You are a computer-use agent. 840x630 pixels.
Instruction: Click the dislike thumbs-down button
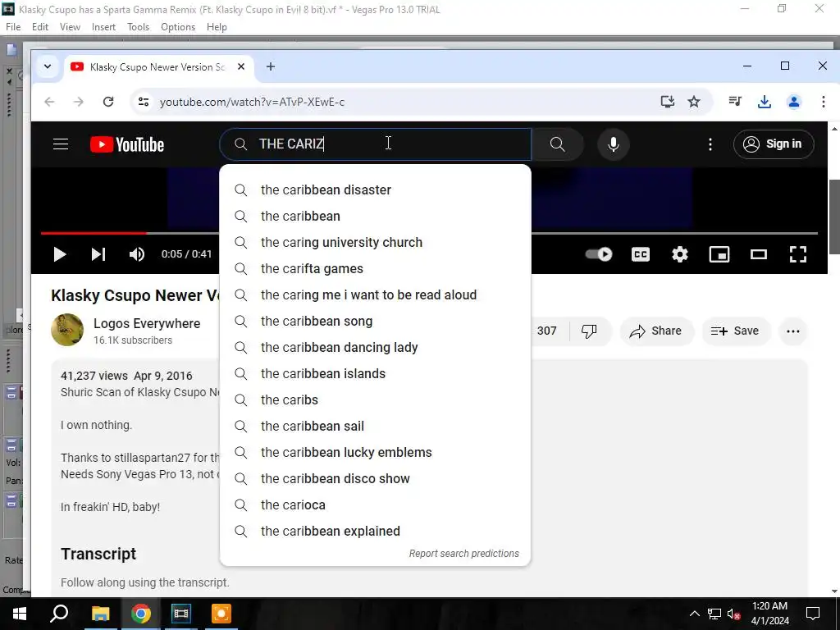click(589, 331)
